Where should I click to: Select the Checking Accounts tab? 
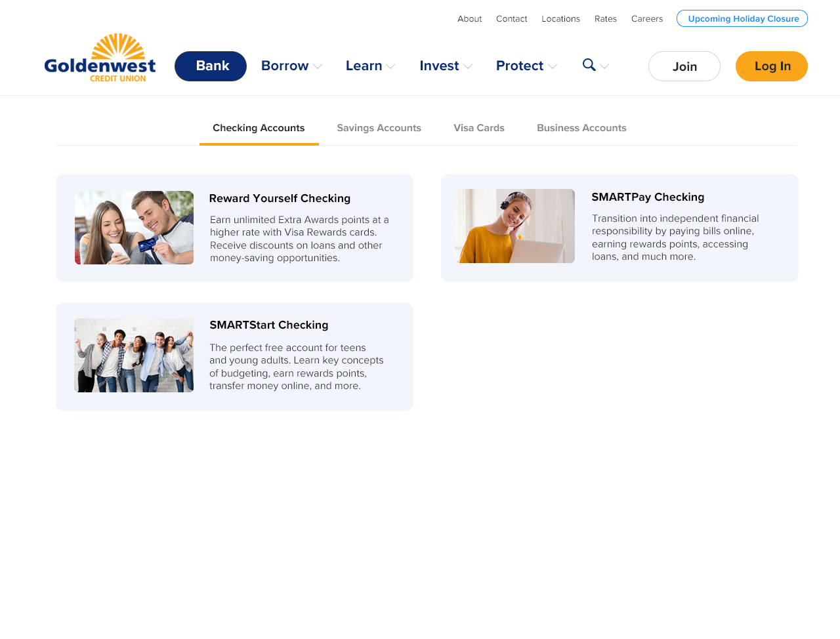(259, 128)
